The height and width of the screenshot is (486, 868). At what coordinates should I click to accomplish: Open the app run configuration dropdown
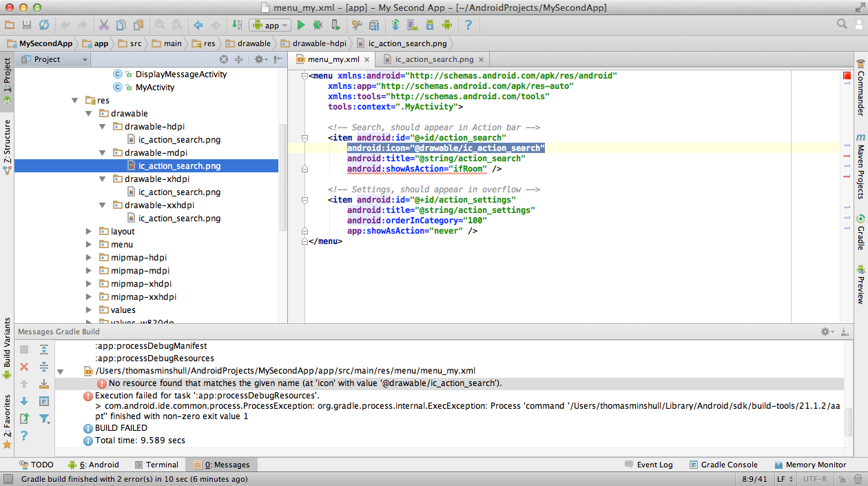[x=269, y=25]
